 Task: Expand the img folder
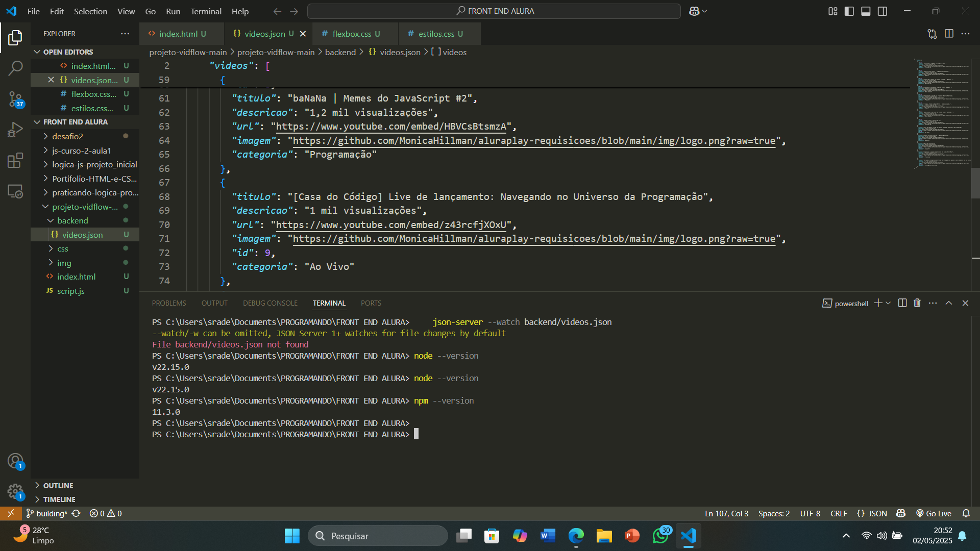point(85,263)
